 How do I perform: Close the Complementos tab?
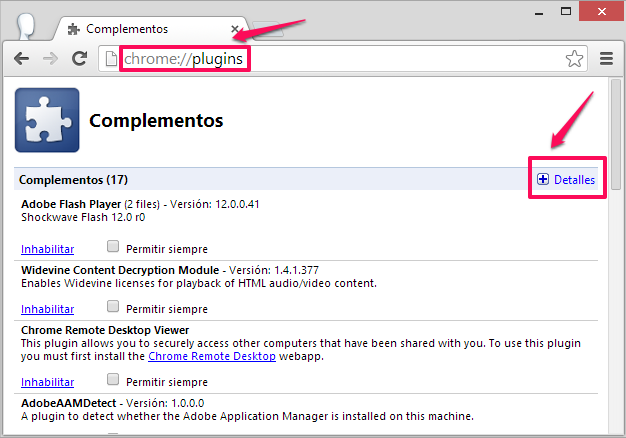[x=235, y=29]
